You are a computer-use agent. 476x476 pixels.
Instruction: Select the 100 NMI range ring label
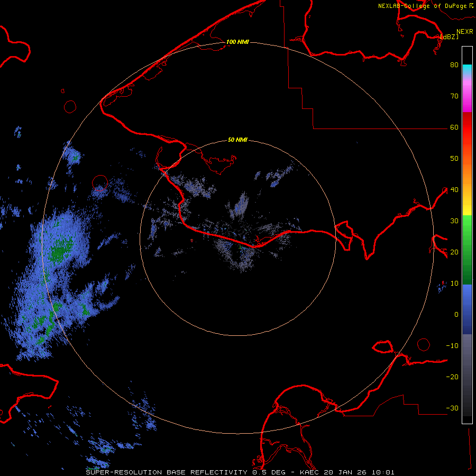[237, 42]
